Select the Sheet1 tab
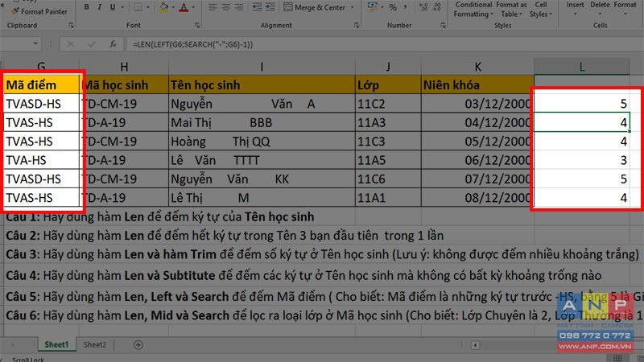This screenshot has height=362, width=644. tap(56, 345)
